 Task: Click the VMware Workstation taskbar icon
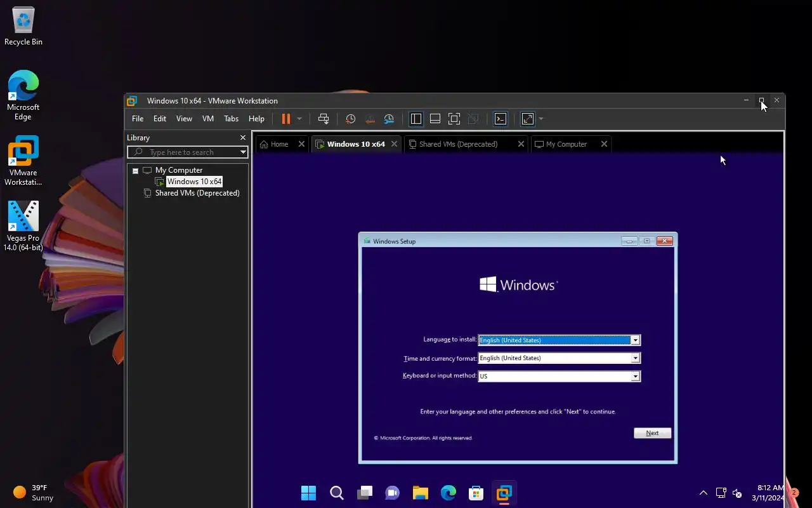tap(504, 493)
